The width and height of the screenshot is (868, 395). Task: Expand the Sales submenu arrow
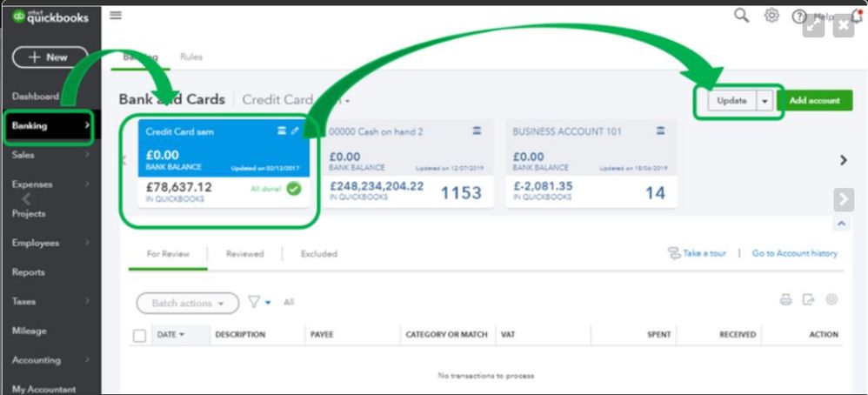click(87, 155)
